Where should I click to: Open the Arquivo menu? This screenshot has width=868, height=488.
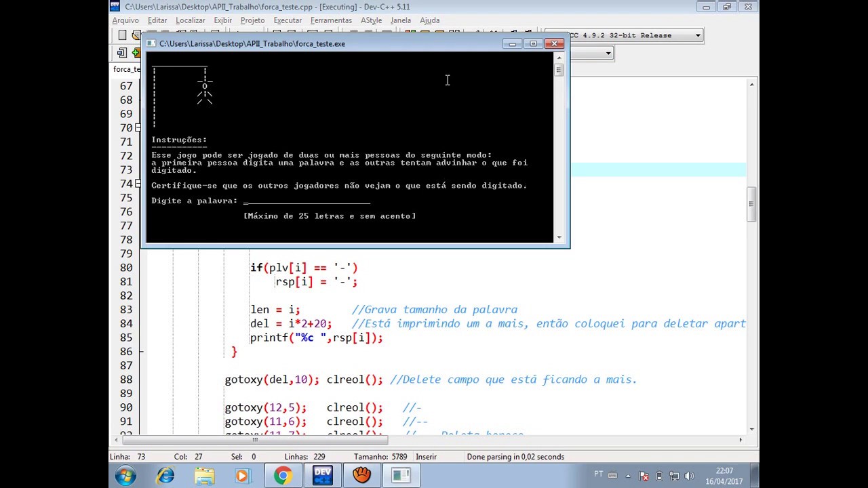(x=125, y=20)
